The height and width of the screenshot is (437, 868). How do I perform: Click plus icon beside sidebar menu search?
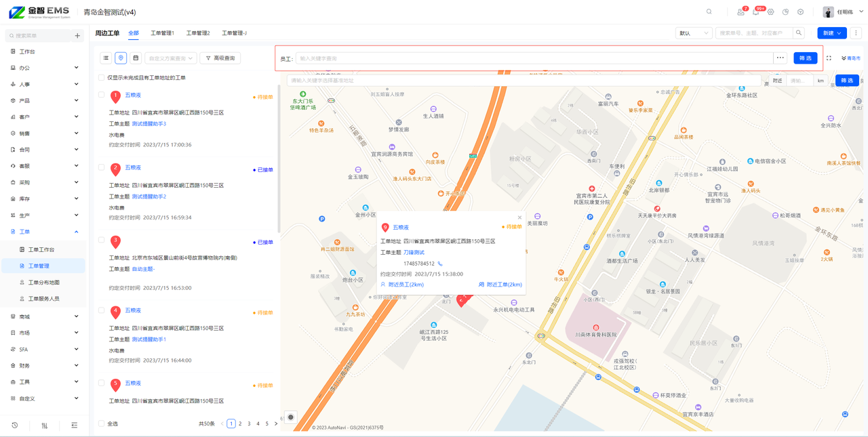pyautogui.click(x=77, y=36)
